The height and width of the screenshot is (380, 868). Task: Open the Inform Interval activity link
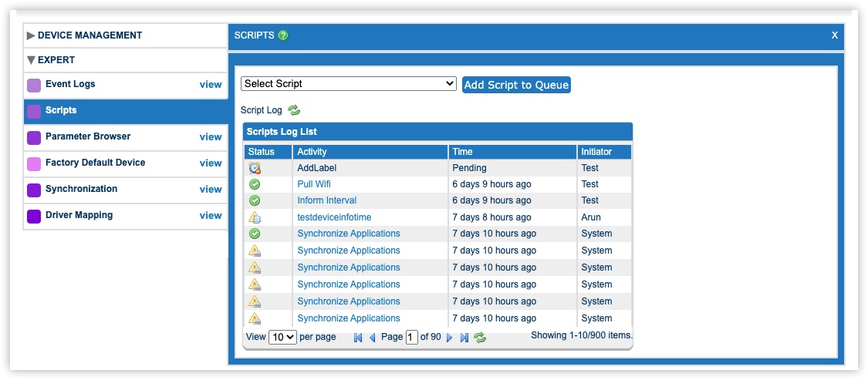[x=326, y=200]
